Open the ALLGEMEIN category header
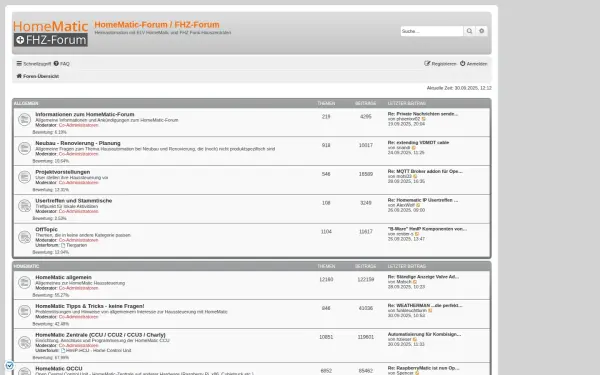 [x=26, y=103]
